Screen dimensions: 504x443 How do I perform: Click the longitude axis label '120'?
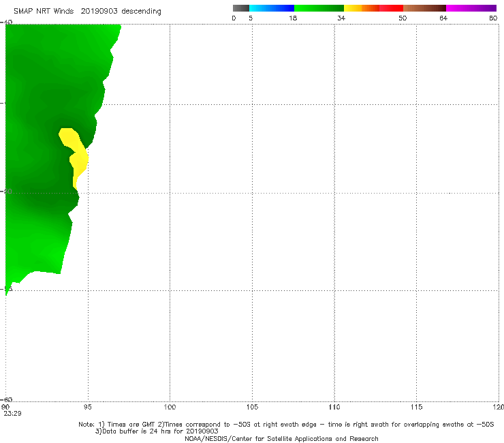click(499, 407)
